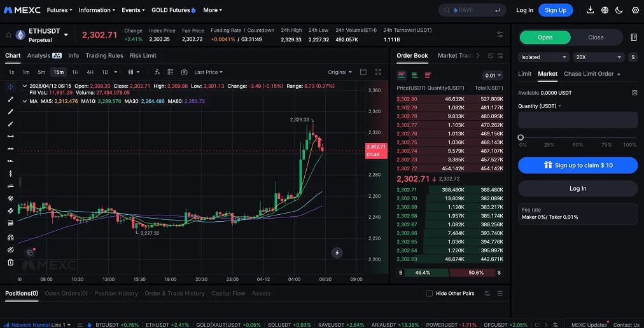Image resolution: width=644 pixels, height=328 pixels.
Task: Open the 20X leverage dropdown
Action: [x=598, y=57]
